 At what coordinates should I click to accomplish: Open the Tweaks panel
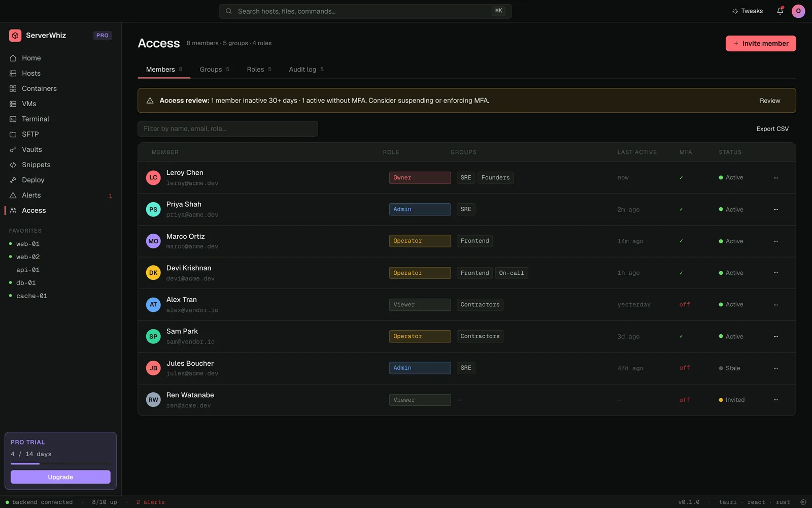tap(748, 11)
